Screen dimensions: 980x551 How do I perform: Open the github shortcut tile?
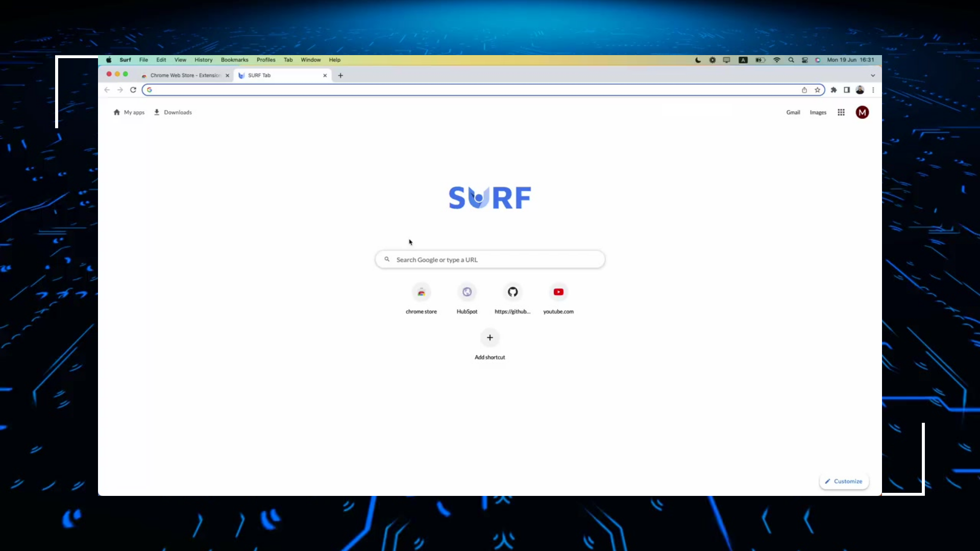pos(512,292)
